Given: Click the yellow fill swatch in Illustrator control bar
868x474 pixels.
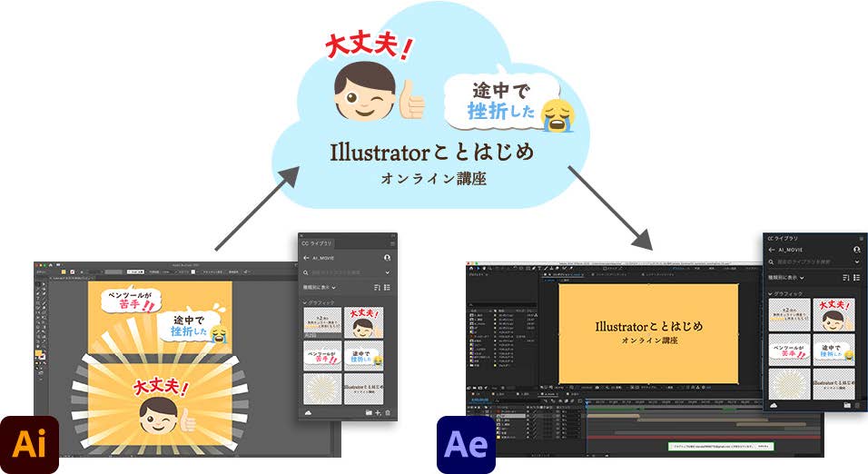Looking at the screenshot, I should [64, 272].
